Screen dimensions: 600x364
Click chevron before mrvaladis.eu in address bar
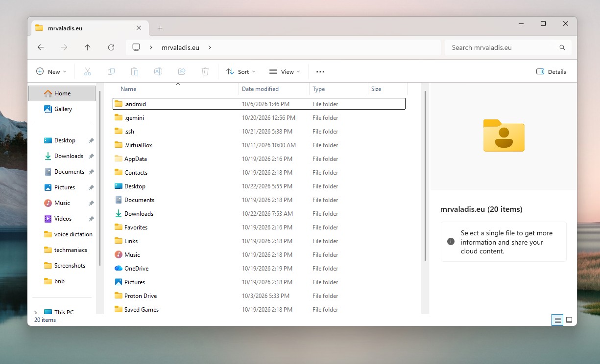pos(151,47)
